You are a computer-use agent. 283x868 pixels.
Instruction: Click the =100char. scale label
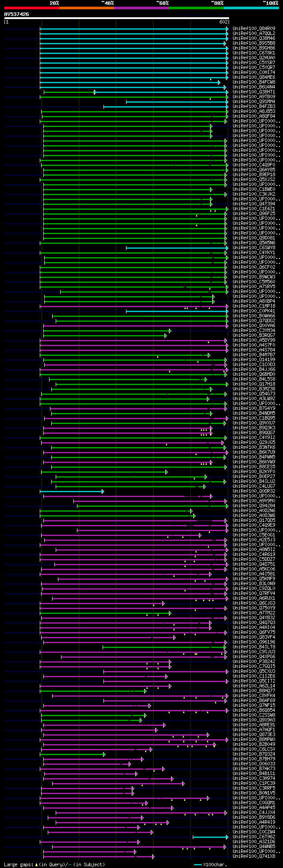[215, 864]
